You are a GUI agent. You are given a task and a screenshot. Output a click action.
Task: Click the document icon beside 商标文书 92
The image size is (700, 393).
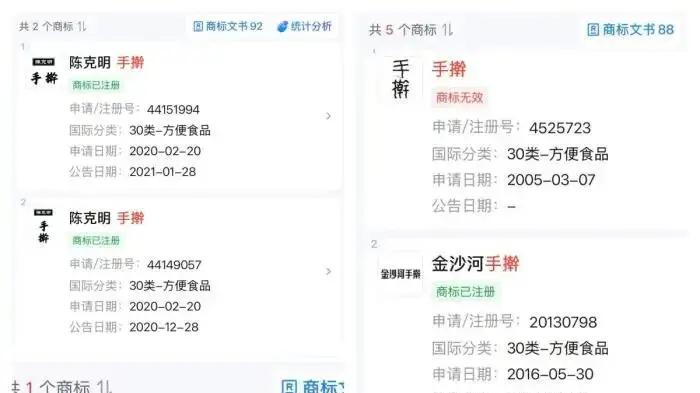[x=198, y=26]
